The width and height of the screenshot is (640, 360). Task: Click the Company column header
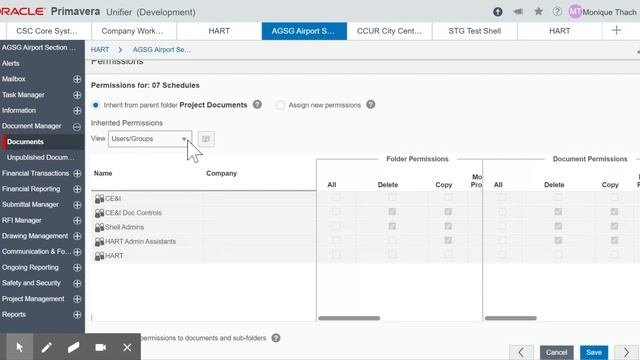tap(221, 173)
